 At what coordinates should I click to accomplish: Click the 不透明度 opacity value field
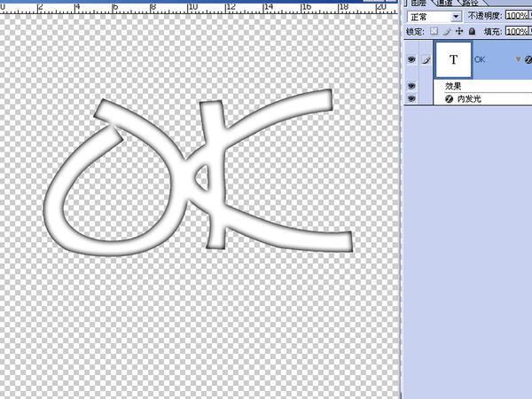tap(517, 16)
